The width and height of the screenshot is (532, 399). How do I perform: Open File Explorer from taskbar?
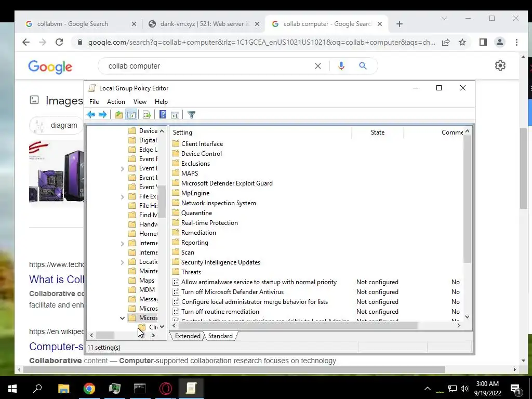click(x=63, y=389)
